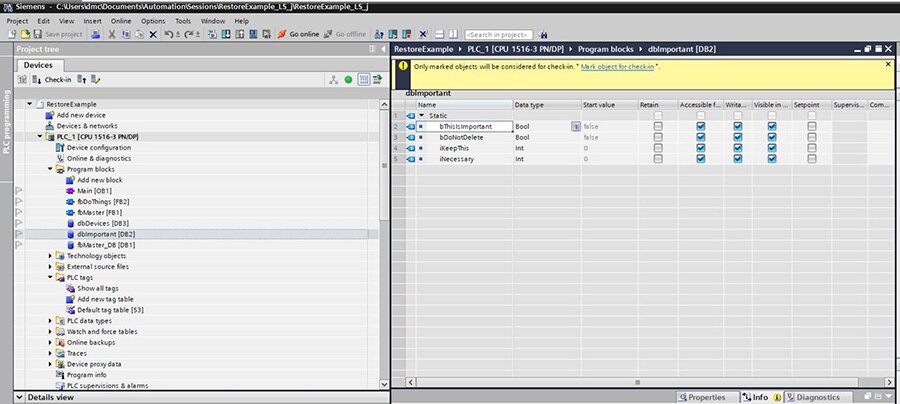Collapse the PLC_1 tree node
The height and width of the screenshot is (404, 900).
click(40, 137)
